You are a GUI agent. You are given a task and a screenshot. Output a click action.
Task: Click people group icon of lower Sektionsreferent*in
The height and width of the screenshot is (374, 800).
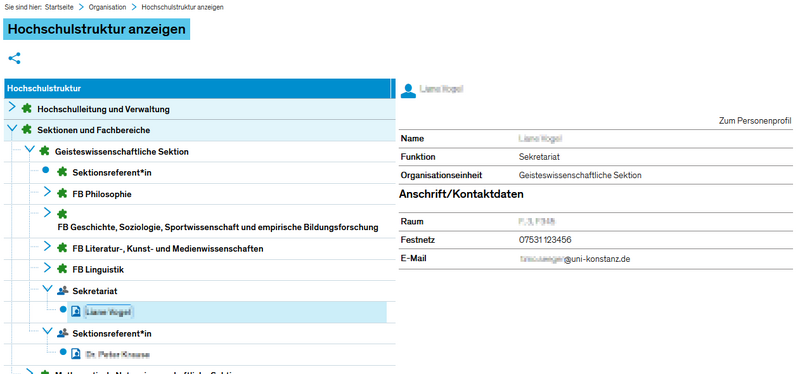(62, 333)
